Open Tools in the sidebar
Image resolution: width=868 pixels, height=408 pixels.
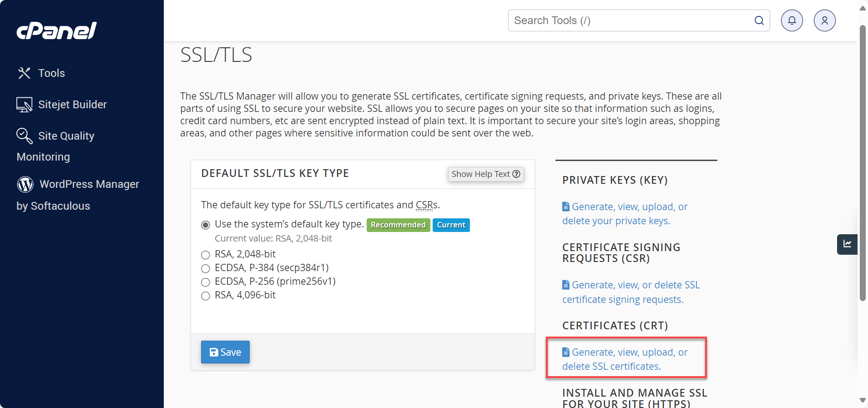click(x=51, y=73)
